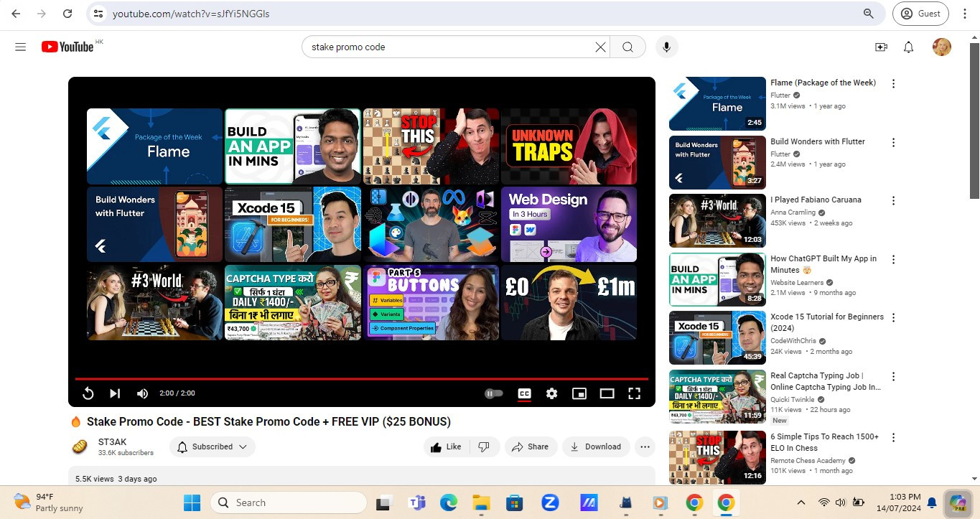
Task: Toggle closed captions on the player
Action: (525, 393)
